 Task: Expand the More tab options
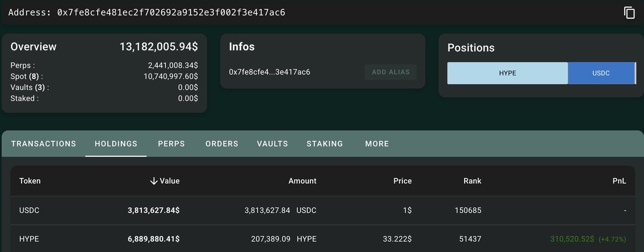377,144
